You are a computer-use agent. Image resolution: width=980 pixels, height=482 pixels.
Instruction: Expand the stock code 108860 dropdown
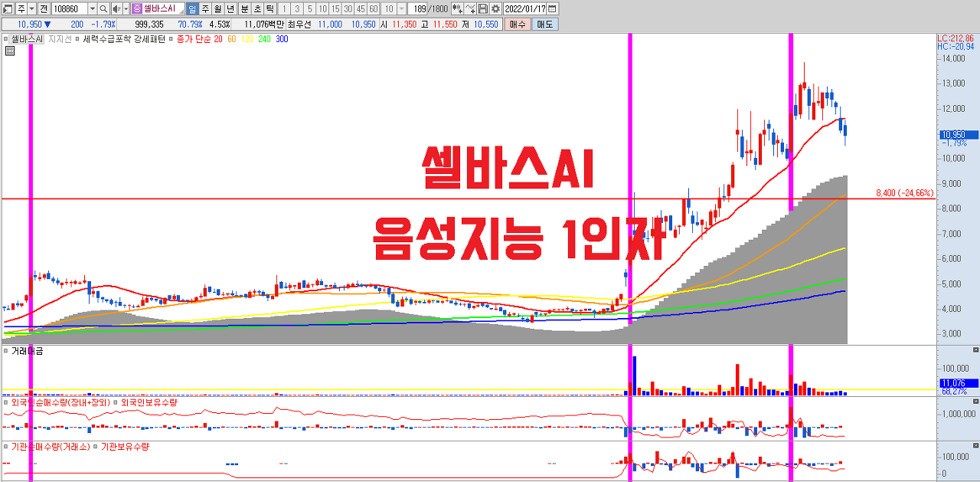tap(93, 9)
